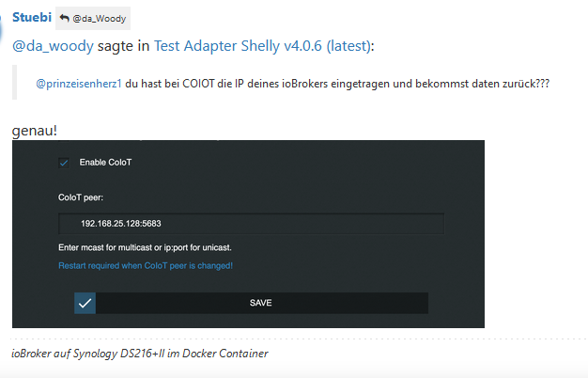This screenshot has width=588, height=378.
Task: Open Stuebi's user profile
Action: (32, 17)
